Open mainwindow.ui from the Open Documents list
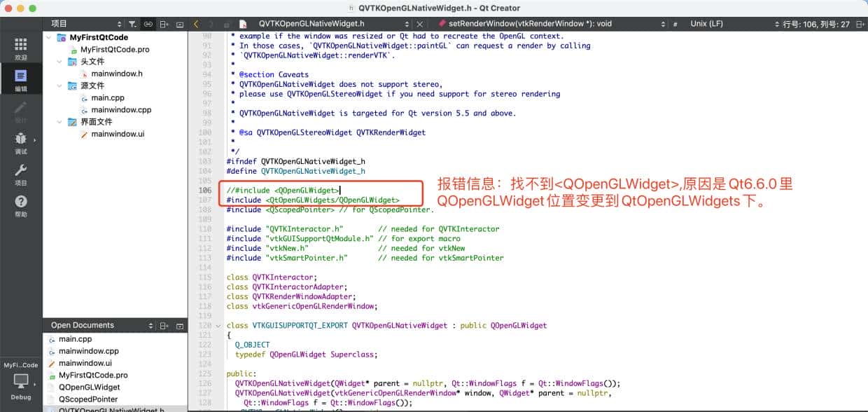 (x=84, y=364)
